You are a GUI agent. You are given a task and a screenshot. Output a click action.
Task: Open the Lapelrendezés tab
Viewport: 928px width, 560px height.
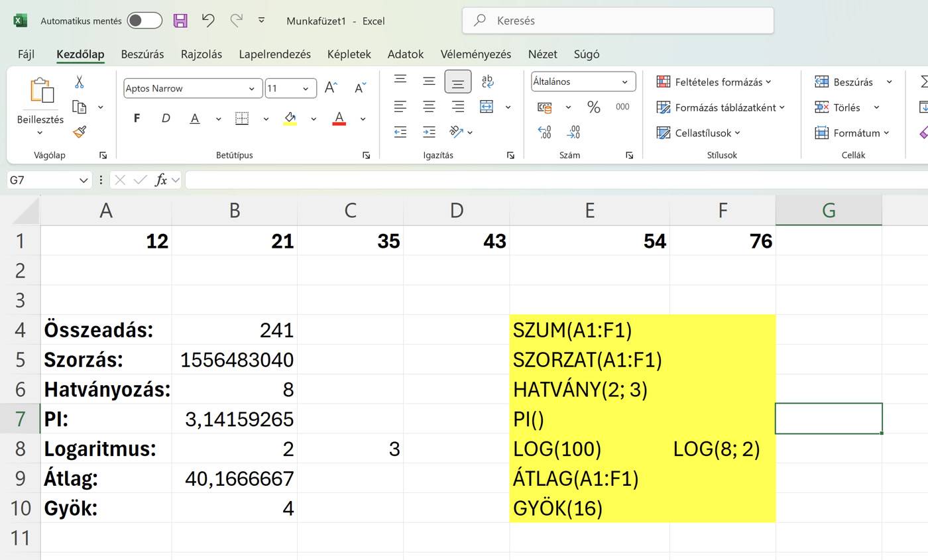click(x=274, y=54)
